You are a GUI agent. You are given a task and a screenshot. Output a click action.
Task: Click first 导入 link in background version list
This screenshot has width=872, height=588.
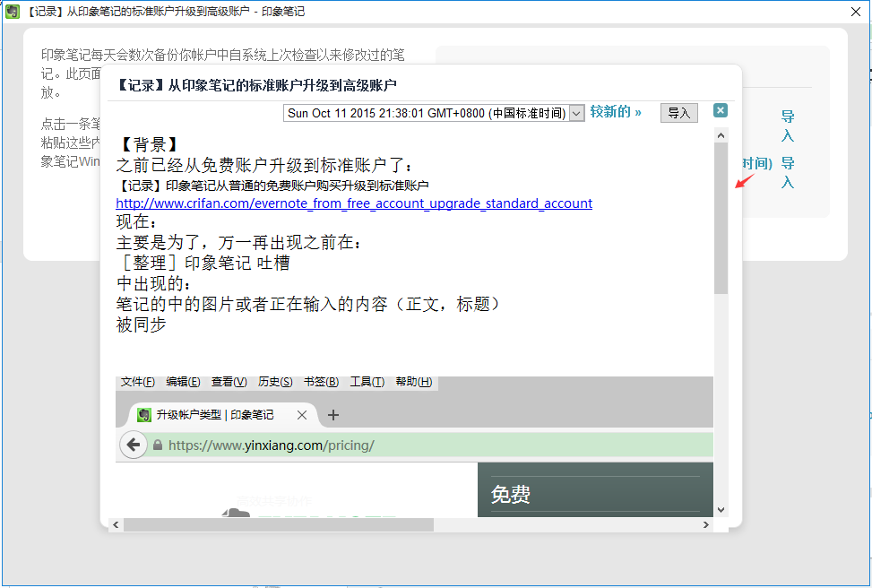pos(788,125)
